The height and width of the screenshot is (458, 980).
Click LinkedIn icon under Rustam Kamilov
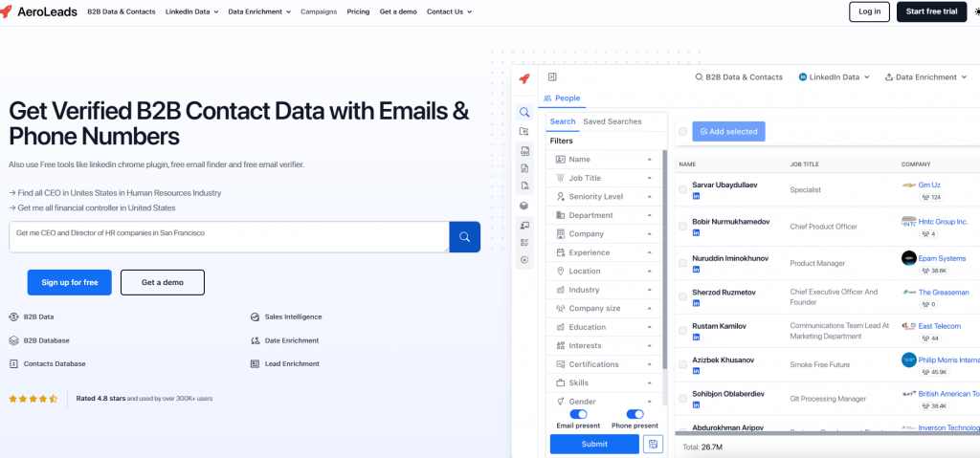[697, 338]
